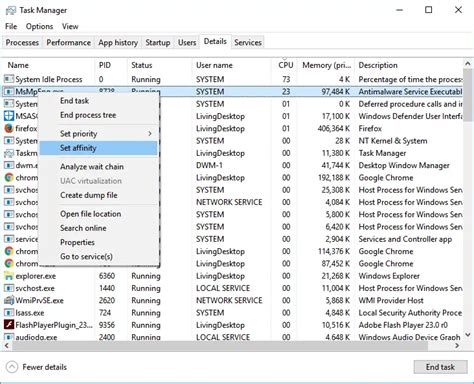The image size is (474, 384).
Task: Select the Details tab
Action: tap(215, 41)
